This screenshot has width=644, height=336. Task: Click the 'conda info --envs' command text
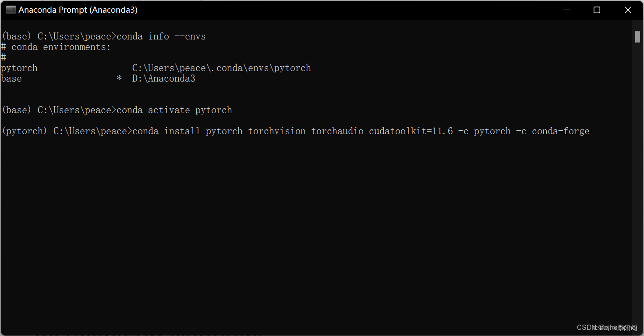point(161,36)
